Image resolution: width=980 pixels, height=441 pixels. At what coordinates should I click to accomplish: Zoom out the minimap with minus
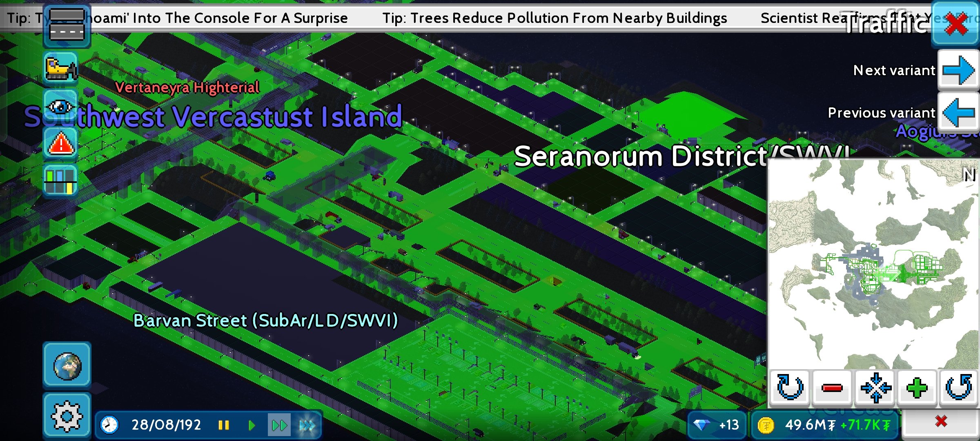pos(832,388)
